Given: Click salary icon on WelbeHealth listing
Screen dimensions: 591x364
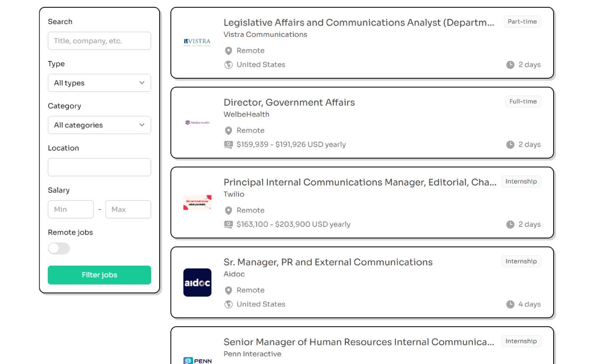Looking at the screenshot, I should tap(229, 145).
